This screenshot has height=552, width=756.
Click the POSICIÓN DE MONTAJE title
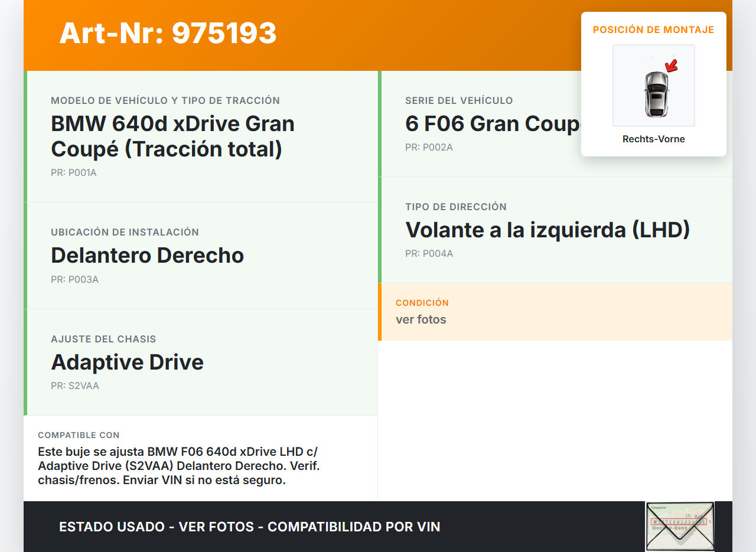point(653,30)
